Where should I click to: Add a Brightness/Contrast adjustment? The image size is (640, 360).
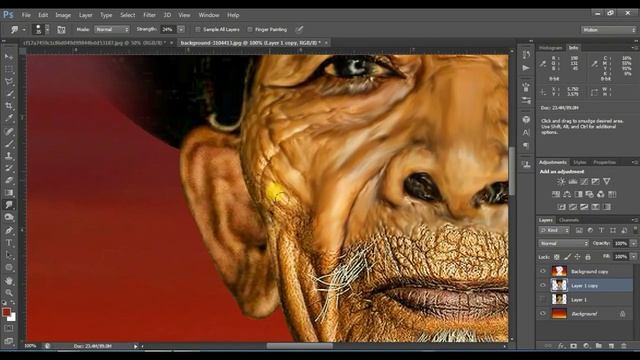point(561,182)
